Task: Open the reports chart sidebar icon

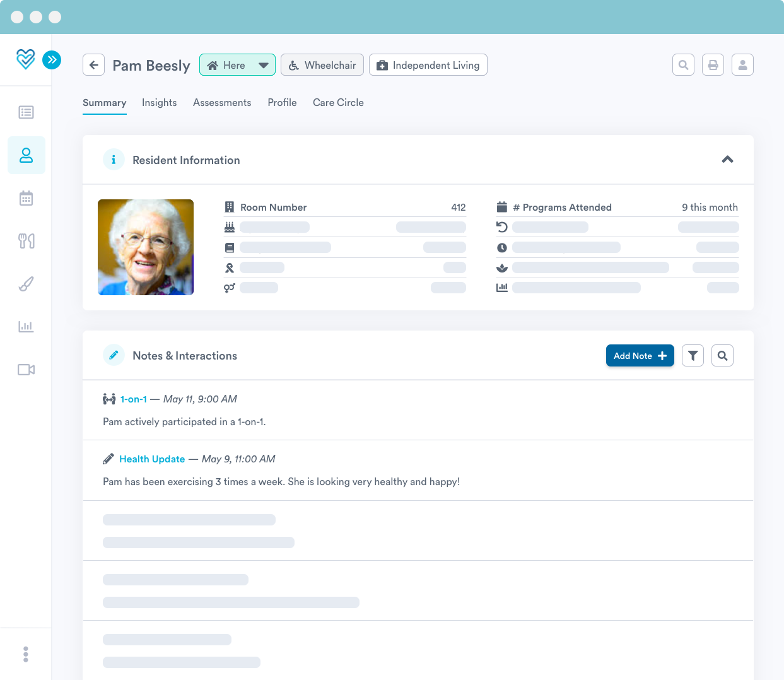Action: [x=26, y=327]
